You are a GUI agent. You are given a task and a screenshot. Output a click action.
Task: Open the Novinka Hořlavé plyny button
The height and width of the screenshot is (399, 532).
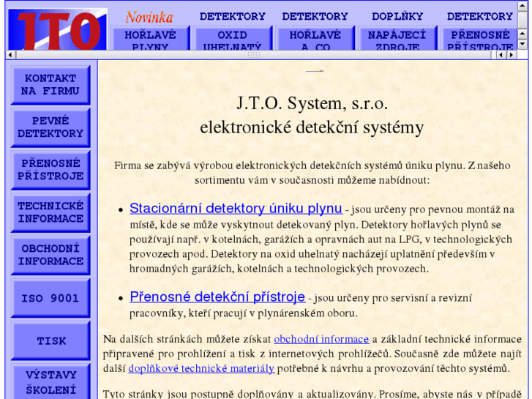coord(150,39)
